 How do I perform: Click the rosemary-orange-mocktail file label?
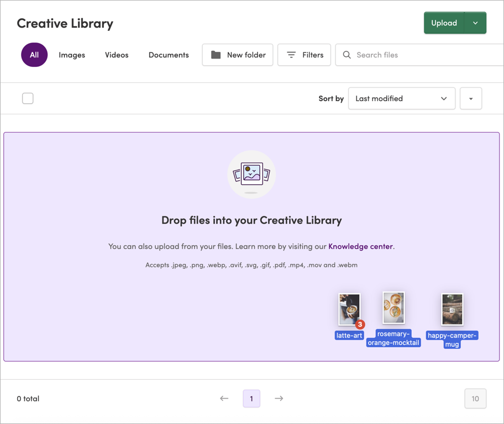point(393,338)
